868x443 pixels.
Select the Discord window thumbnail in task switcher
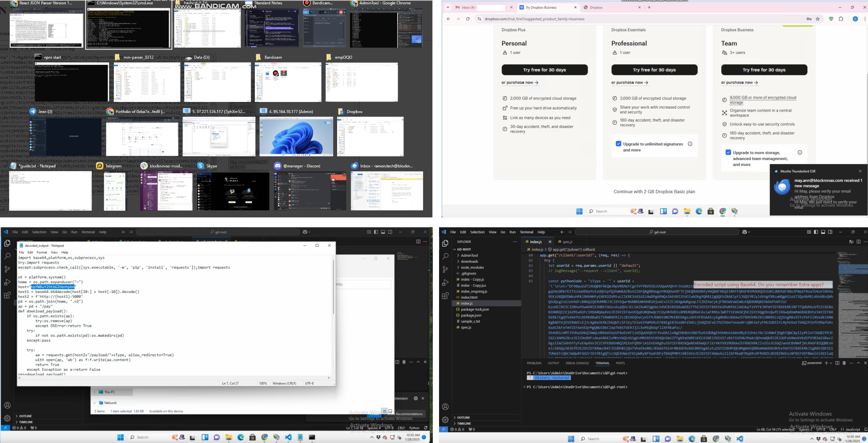(310, 191)
